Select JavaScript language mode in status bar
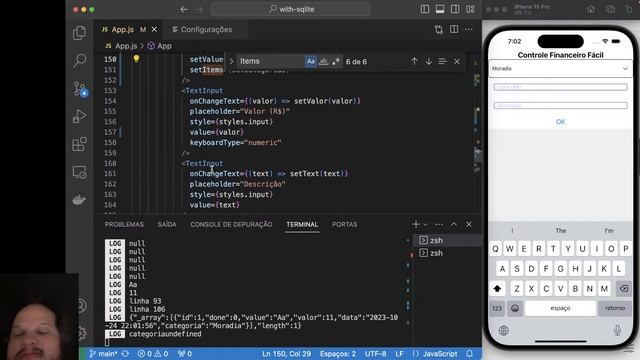The image size is (640, 360). pos(435,354)
